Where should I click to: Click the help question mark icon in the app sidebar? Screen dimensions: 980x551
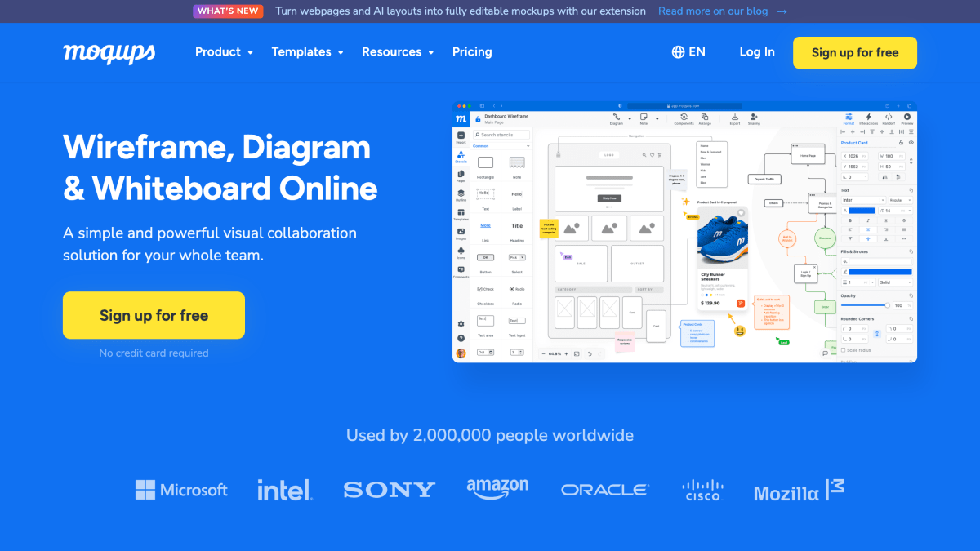tap(461, 338)
